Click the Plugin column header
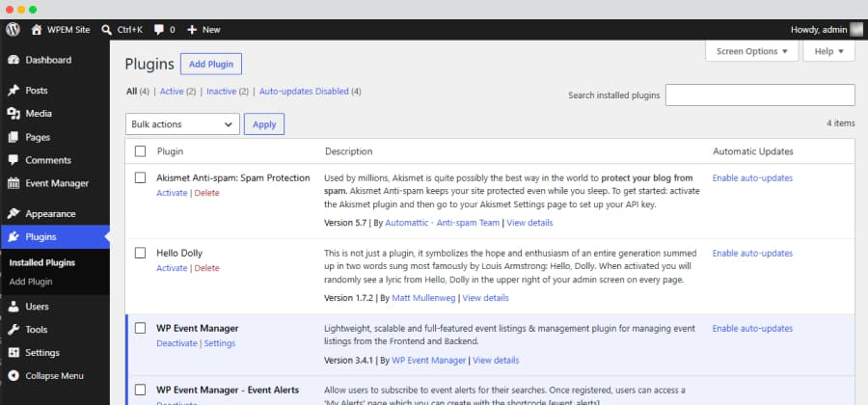 pos(170,151)
